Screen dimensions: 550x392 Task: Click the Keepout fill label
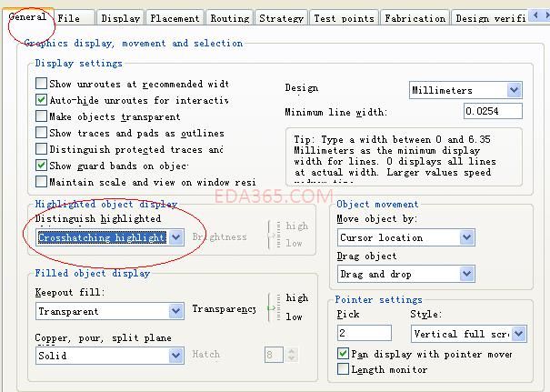click(70, 292)
